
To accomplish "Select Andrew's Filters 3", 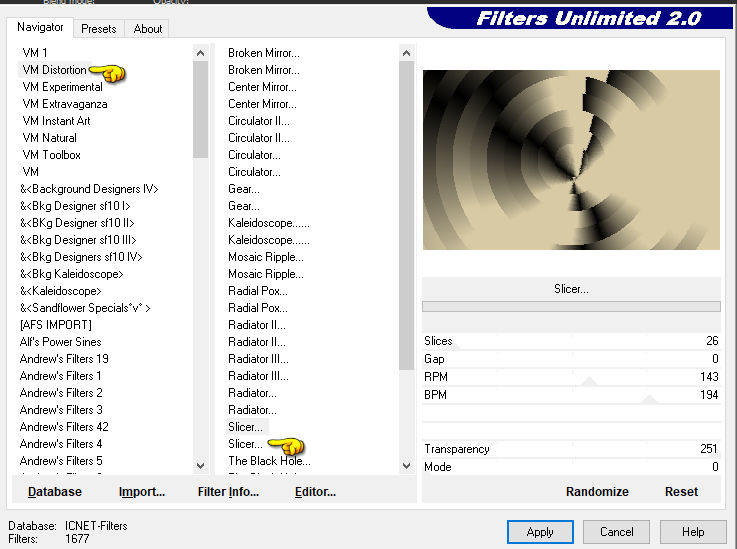I will point(61,409).
